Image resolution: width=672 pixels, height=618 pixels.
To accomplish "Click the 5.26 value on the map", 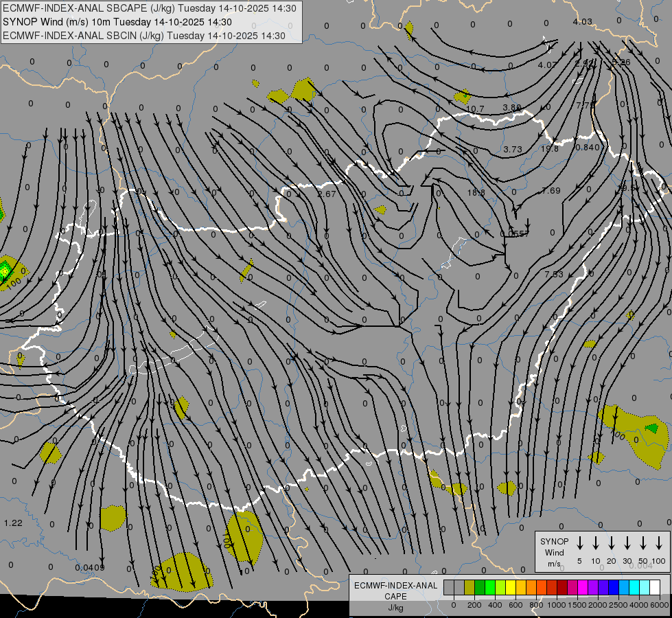I will pos(621,62).
